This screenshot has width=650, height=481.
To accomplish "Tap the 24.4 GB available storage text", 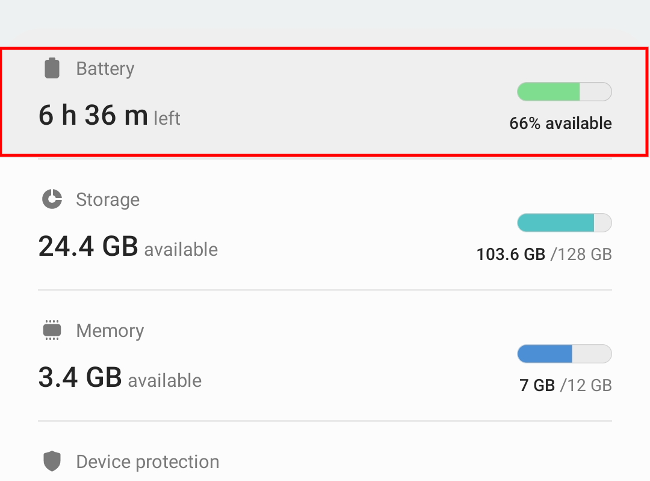I will coord(88,247).
